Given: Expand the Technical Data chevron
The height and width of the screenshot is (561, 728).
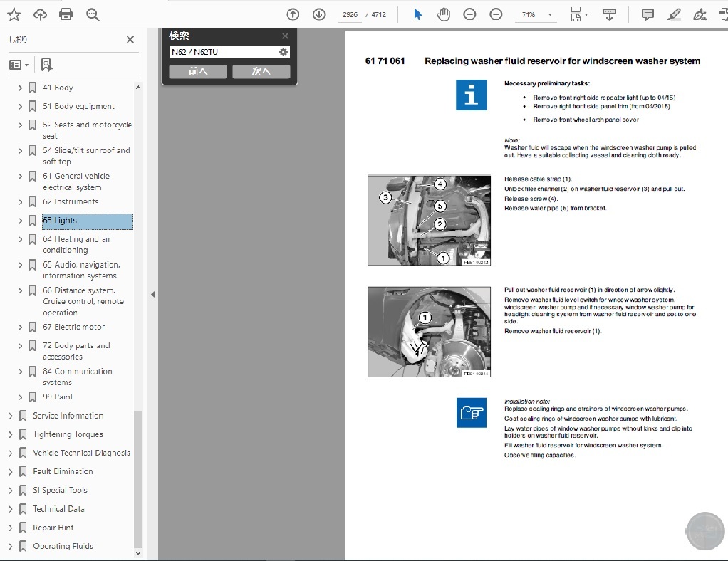Looking at the screenshot, I should coord(10,509).
